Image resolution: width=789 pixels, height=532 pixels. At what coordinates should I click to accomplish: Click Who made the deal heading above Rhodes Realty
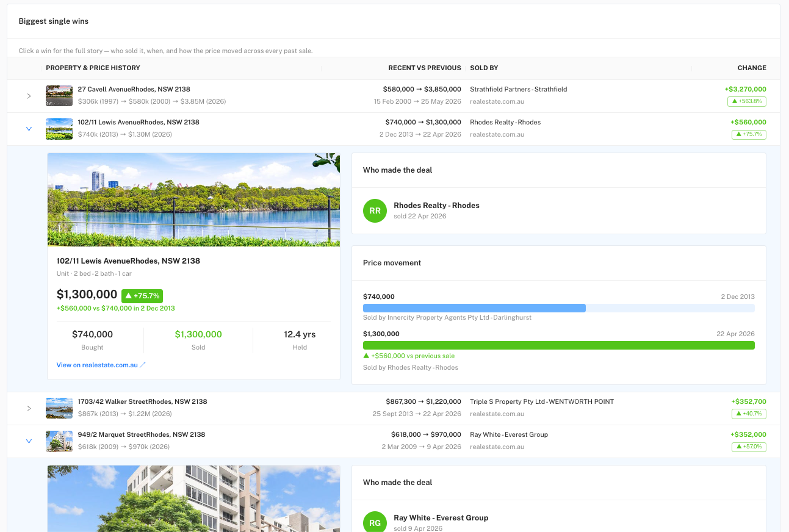click(398, 170)
